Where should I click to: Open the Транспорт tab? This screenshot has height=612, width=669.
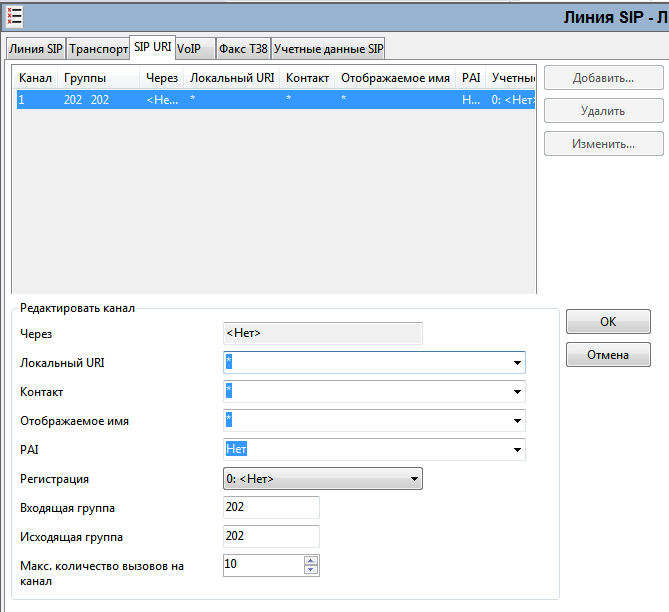(x=99, y=49)
